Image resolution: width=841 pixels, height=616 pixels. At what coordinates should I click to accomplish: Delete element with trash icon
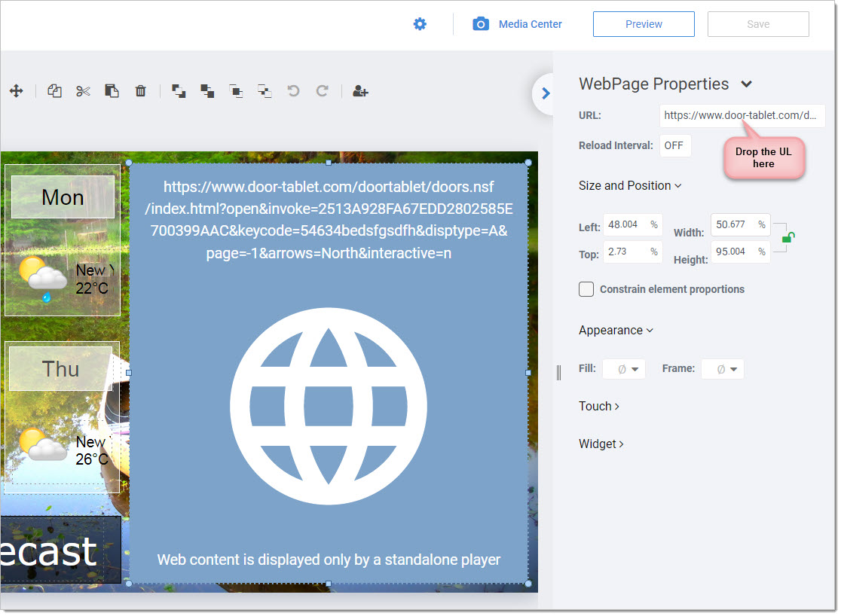coord(140,91)
